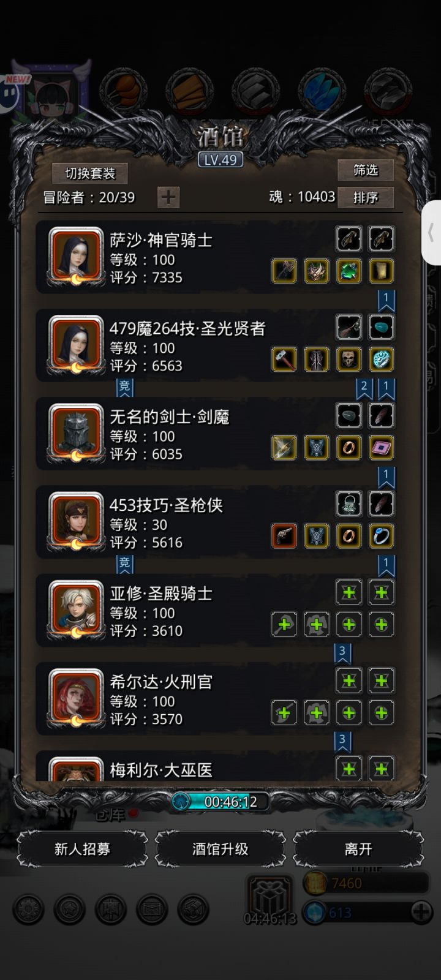Screen dimensions: 441x980
Task: Click 切换套装 to switch equipment set
Action: (90, 173)
